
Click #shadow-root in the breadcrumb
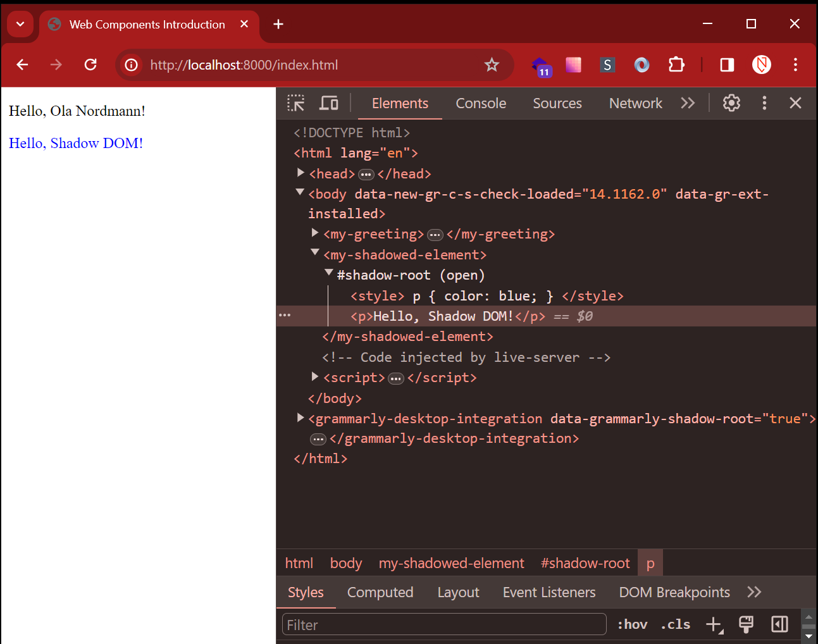(x=585, y=563)
